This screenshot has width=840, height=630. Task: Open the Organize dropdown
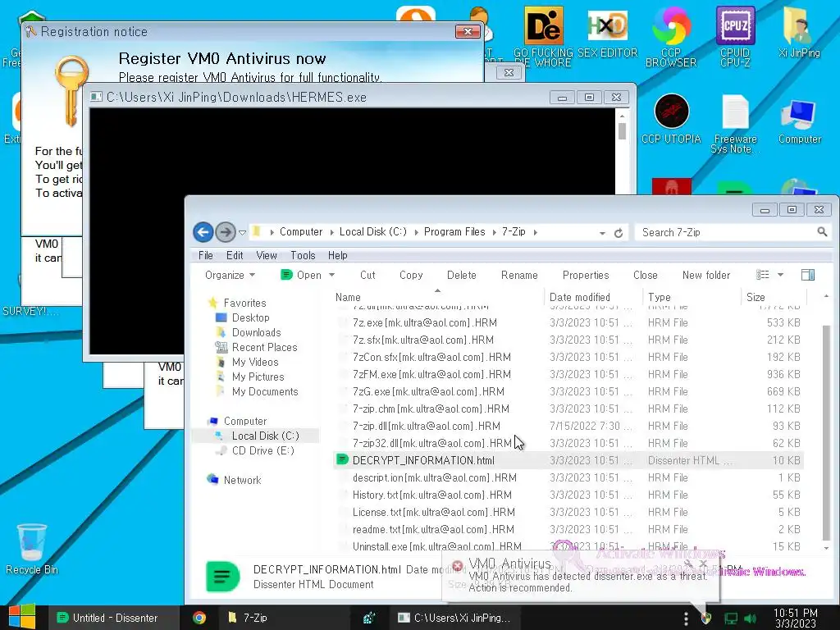click(x=230, y=275)
